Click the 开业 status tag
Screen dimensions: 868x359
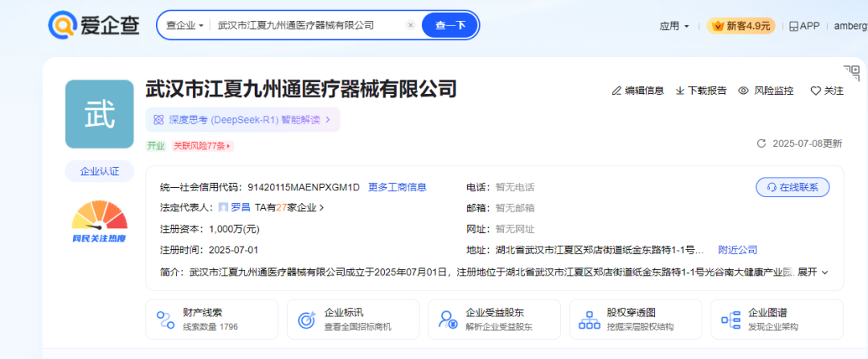(x=156, y=146)
